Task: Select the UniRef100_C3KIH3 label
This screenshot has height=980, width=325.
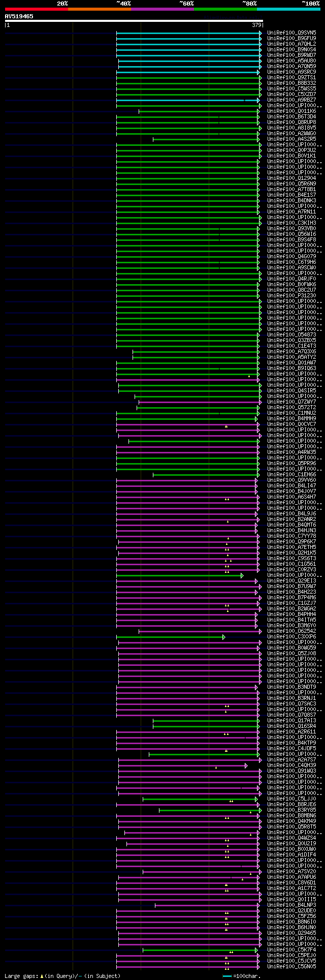Action: click(x=291, y=223)
